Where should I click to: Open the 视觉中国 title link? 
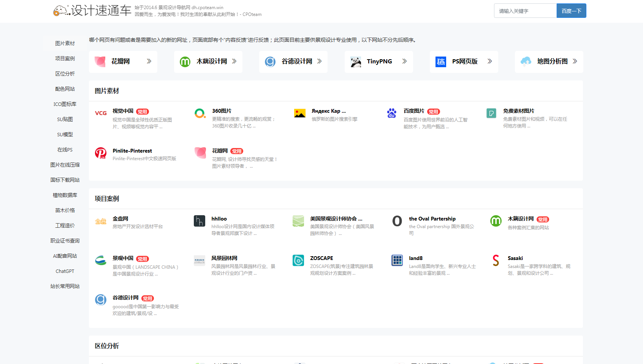123,111
